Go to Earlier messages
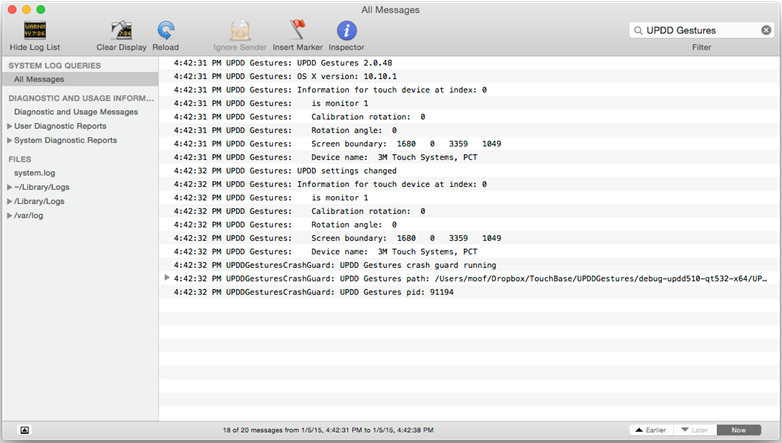Screen dimensions: 782x443 pyautogui.click(x=651, y=430)
